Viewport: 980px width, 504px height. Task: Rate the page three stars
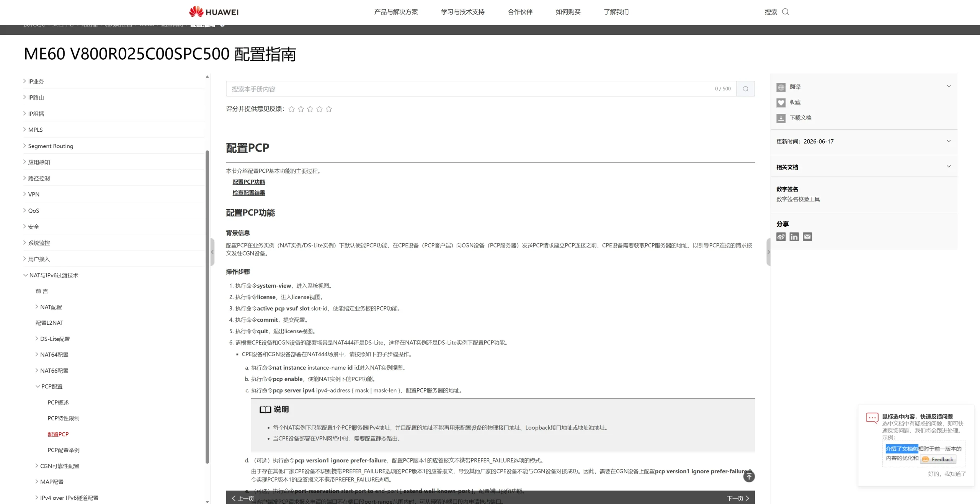tap(310, 109)
